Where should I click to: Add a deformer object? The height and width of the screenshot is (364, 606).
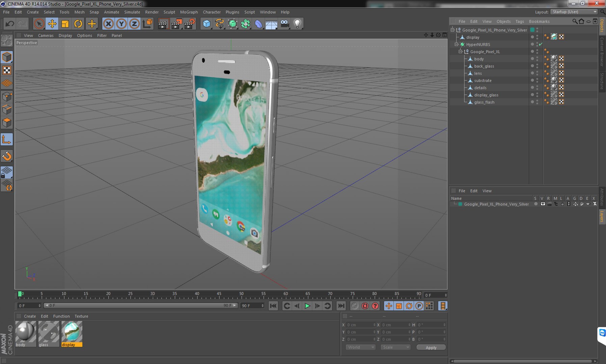point(258,24)
